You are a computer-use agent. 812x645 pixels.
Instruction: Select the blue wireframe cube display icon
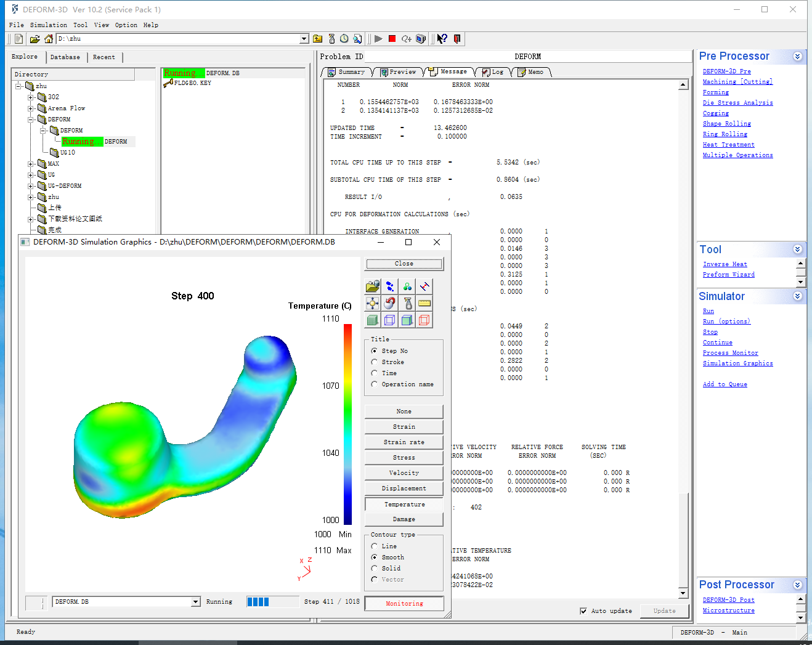click(x=389, y=320)
